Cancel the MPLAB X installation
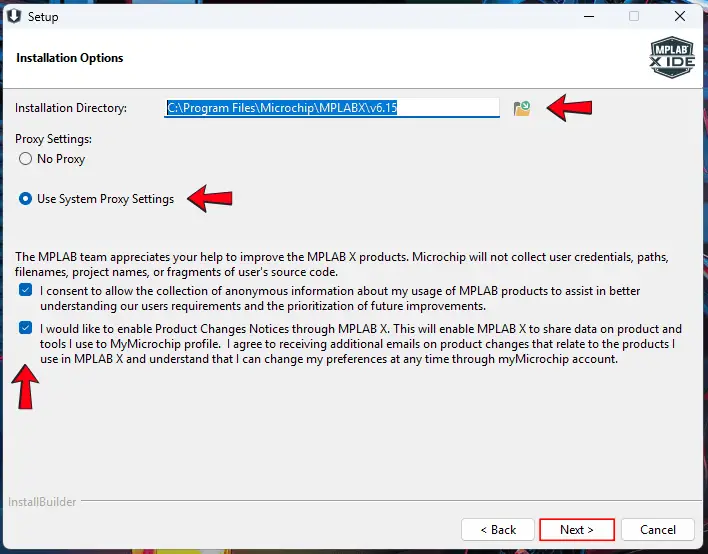This screenshot has width=708, height=554. (x=658, y=529)
